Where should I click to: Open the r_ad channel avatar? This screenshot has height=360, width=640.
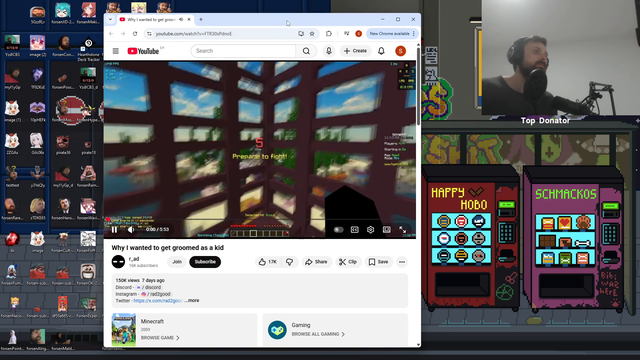pos(118,262)
